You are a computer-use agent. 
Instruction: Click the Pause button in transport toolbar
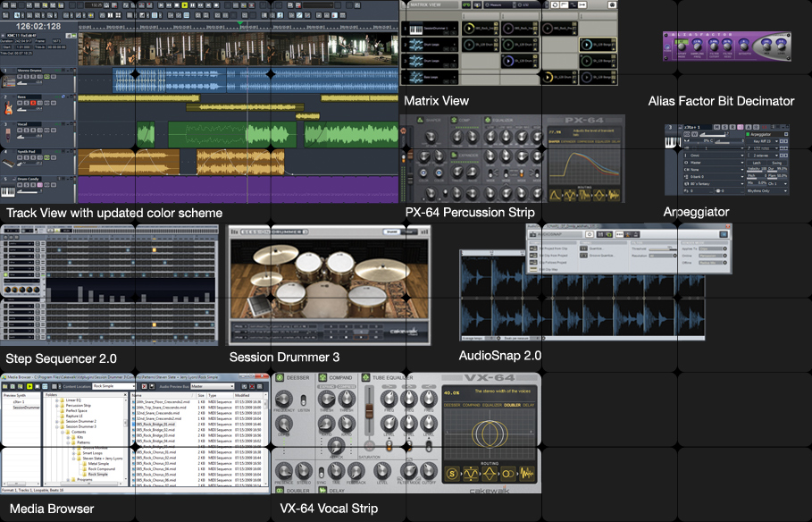tap(192, 5)
